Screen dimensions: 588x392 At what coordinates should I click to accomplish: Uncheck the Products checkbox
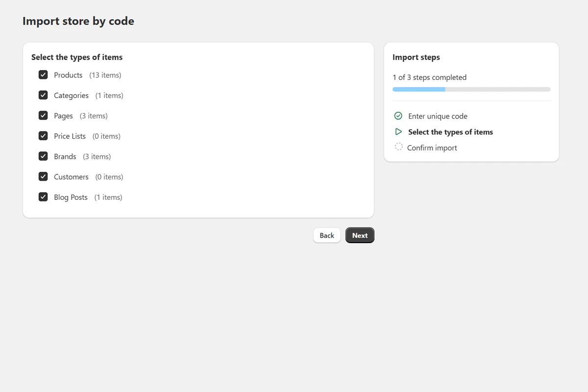click(43, 74)
